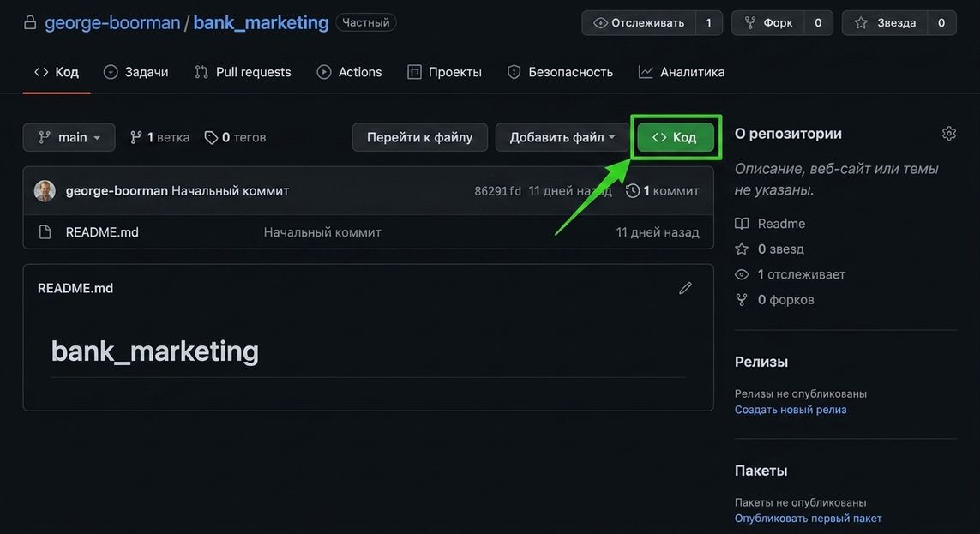Open george-boorman owner link in header
Screen dimensions: 980x534
click(112, 23)
